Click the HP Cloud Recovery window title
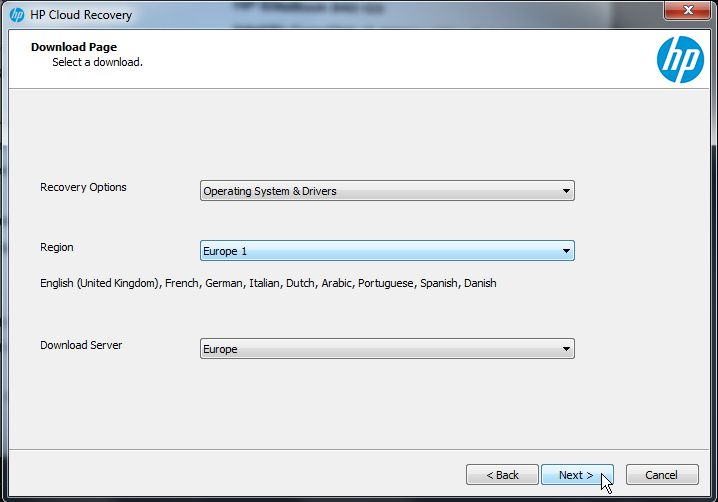 coord(81,15)
